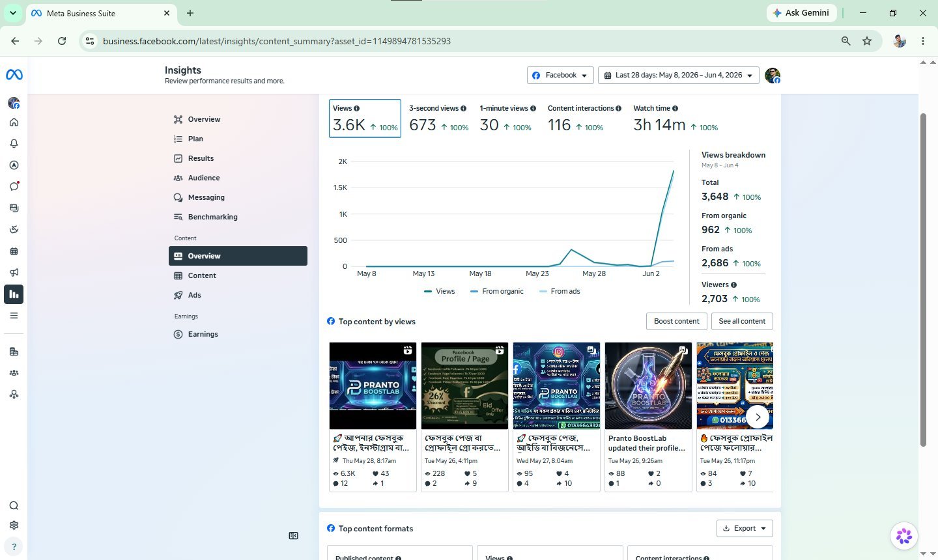Select the highlighted content Overview item
Screen dimensions: 938x560
[238, 256]
